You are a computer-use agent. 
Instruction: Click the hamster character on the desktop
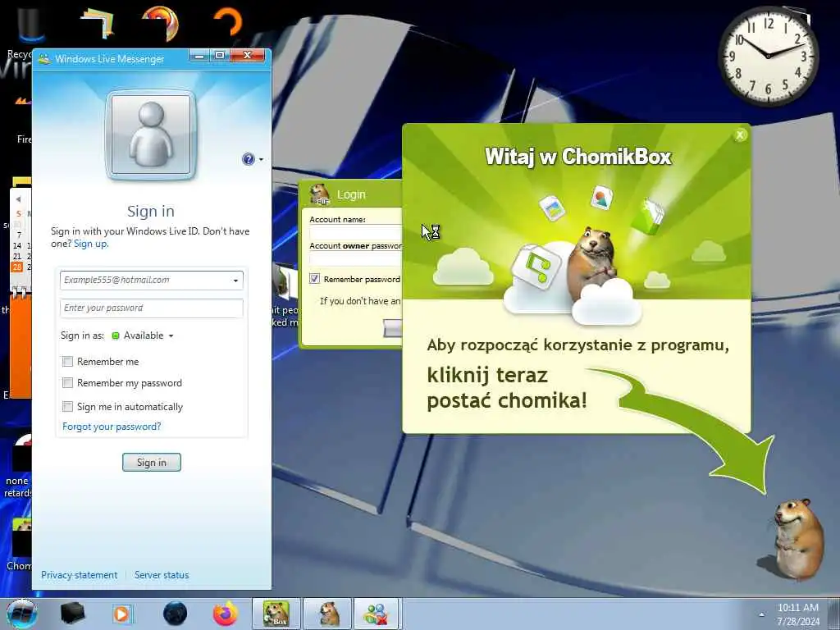796,539
